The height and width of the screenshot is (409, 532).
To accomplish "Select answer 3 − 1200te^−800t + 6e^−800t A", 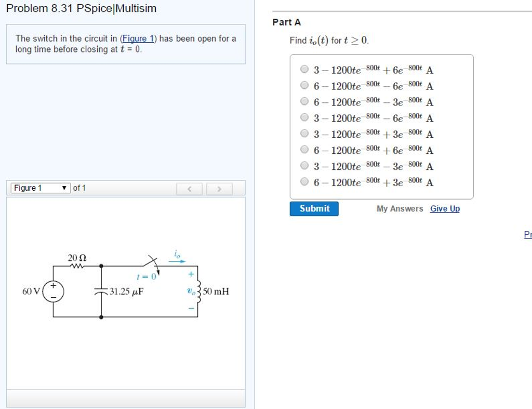I will (x=304, y=69).
